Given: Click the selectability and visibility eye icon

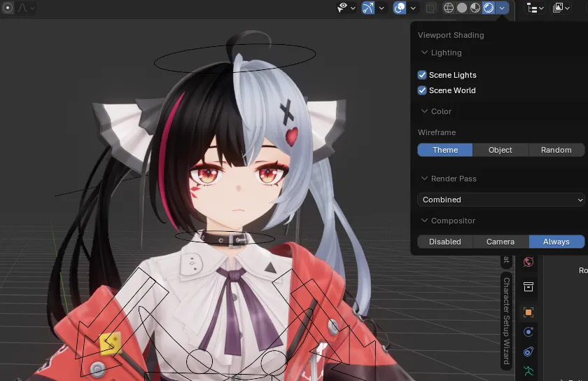Looking at the screenshot, I should 342,8.
